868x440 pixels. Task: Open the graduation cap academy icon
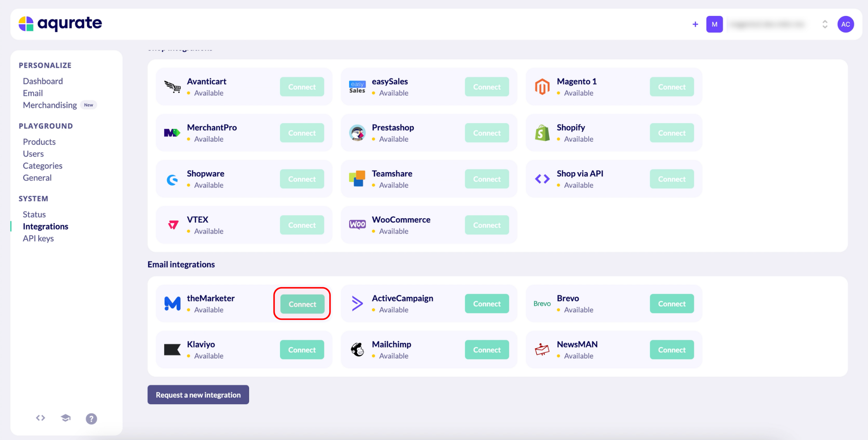pos(66,418)
